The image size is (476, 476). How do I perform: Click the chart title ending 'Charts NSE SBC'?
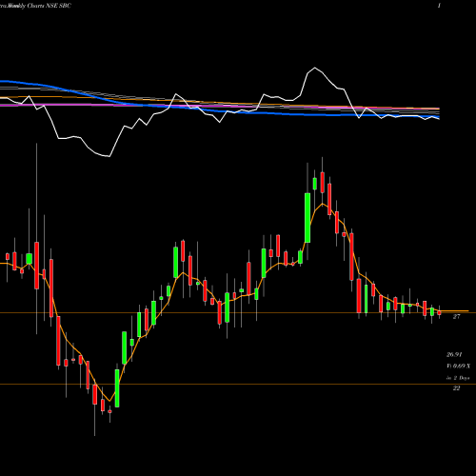pyautogui.click(x=35, y=6)
